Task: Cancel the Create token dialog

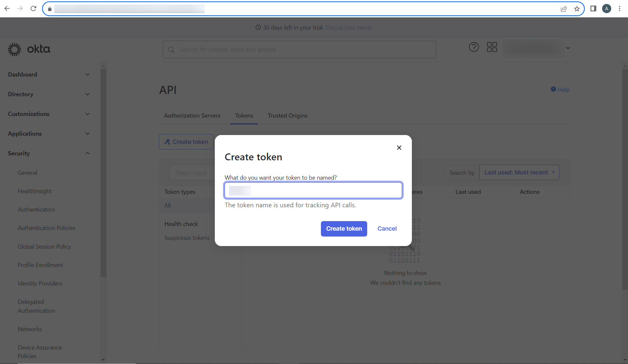Action: tap(387, 229)
